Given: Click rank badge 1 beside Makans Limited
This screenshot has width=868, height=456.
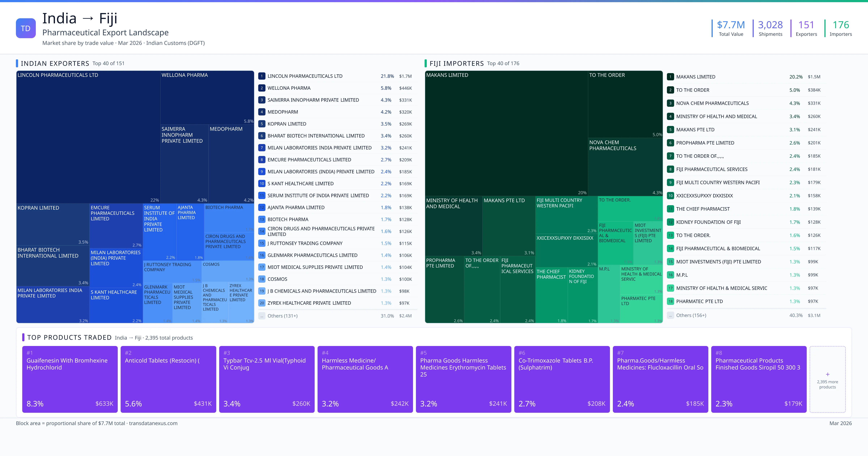Looking at the screenshot, I should click(670, 77).
